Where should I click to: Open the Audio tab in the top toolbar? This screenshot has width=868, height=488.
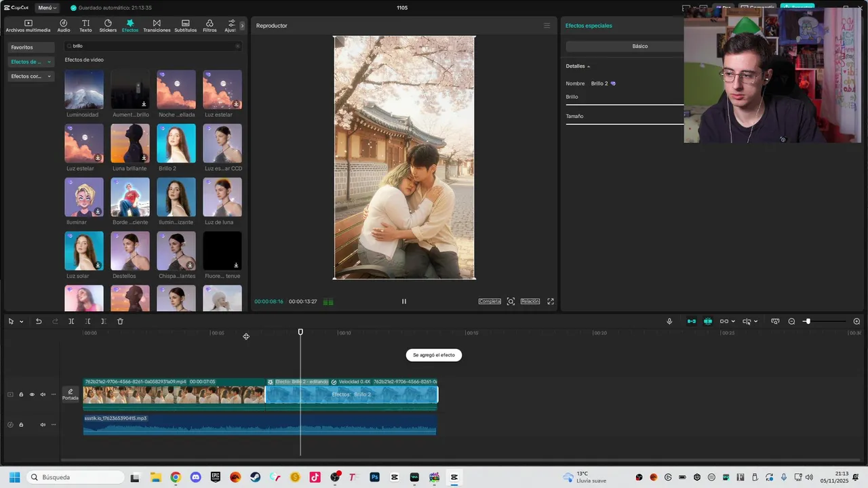63,26
